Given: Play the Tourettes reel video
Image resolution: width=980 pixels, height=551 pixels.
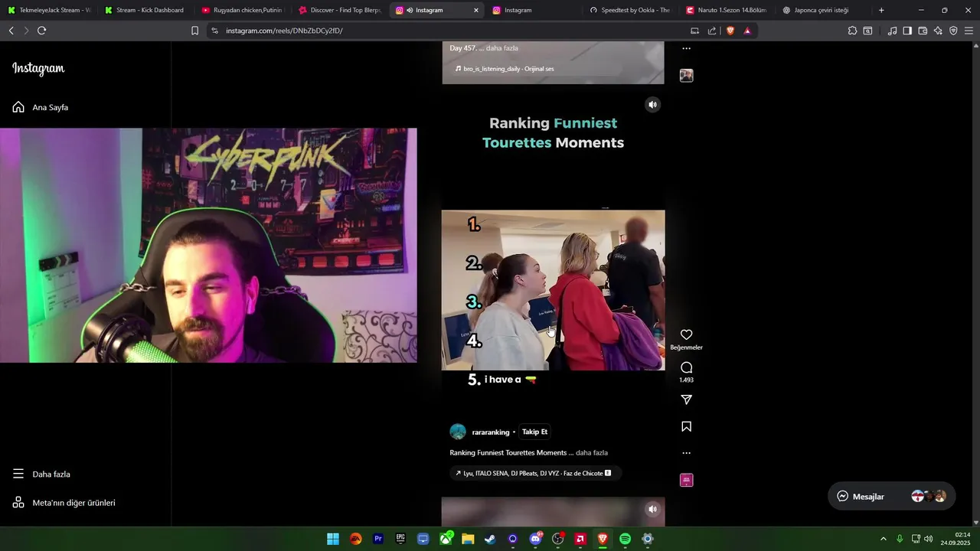Looking at the screenshot, I should [x=553, y=290].
